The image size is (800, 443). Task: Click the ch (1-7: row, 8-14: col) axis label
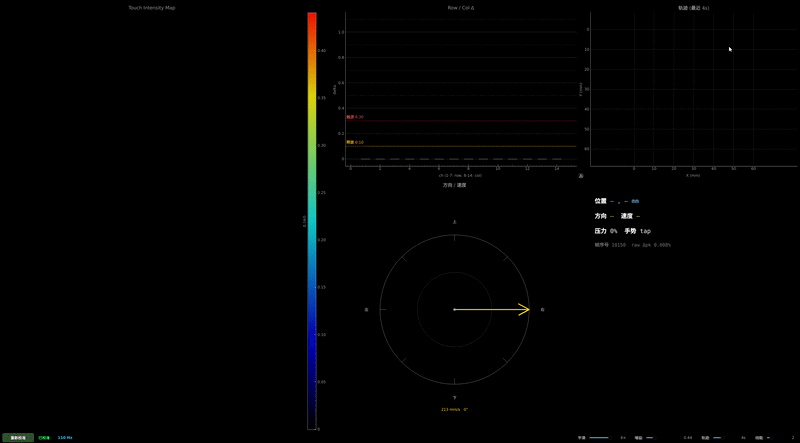pos(460,175)
